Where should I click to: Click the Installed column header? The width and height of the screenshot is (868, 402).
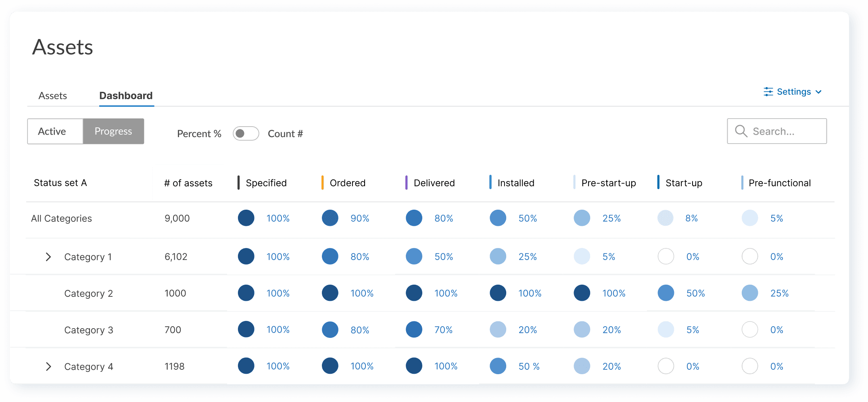pyautogui.click(x=516, y=183)
